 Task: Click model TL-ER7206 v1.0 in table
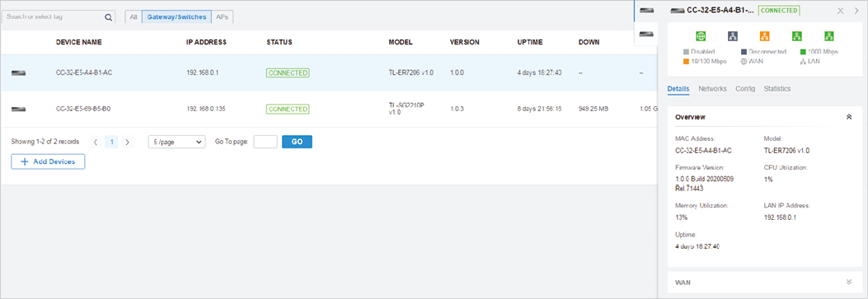point(411,73)
